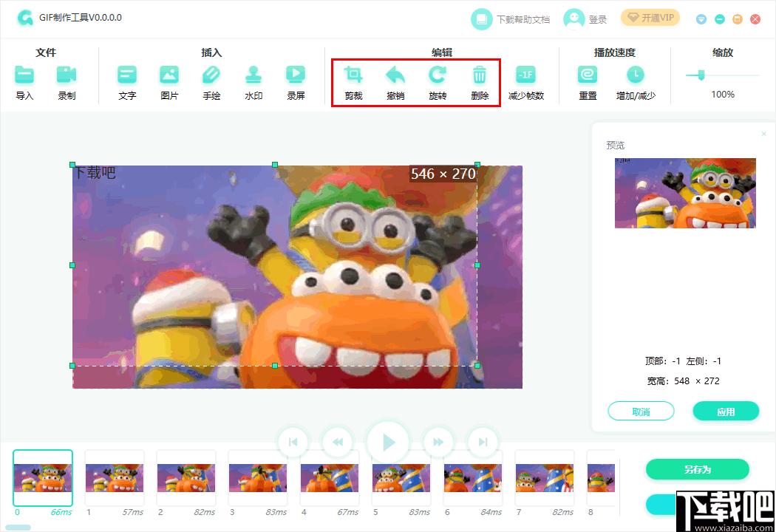The height and width of the screenshot is (532, 776).
Task: Add a watermark with the 水印 stamp icon
Action: click(x=253, y=75)
